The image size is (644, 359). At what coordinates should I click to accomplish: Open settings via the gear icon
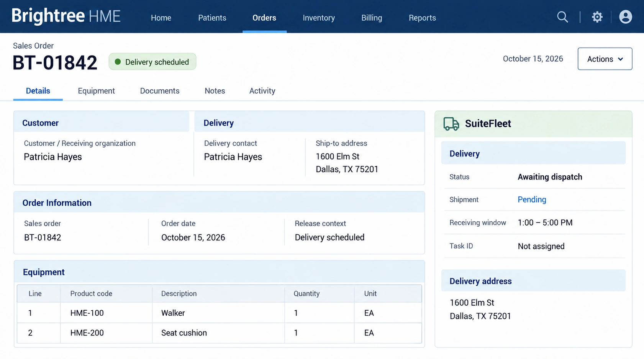click(x=597, y=17)
